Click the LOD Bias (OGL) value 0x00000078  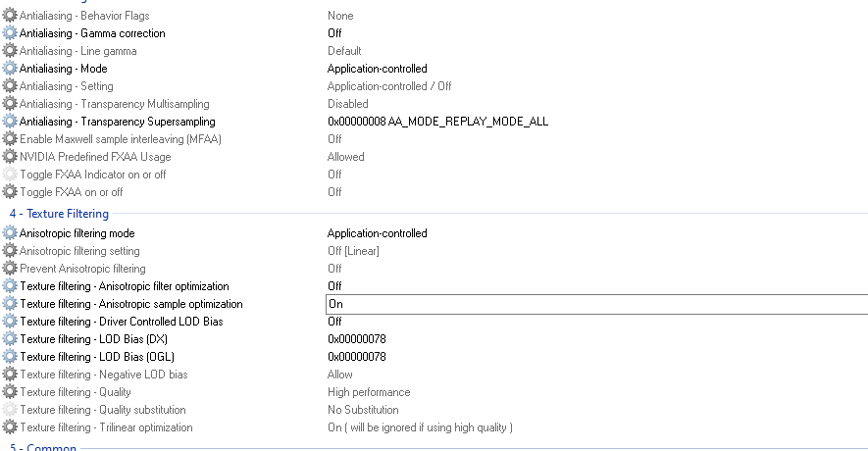coord(357,357)
